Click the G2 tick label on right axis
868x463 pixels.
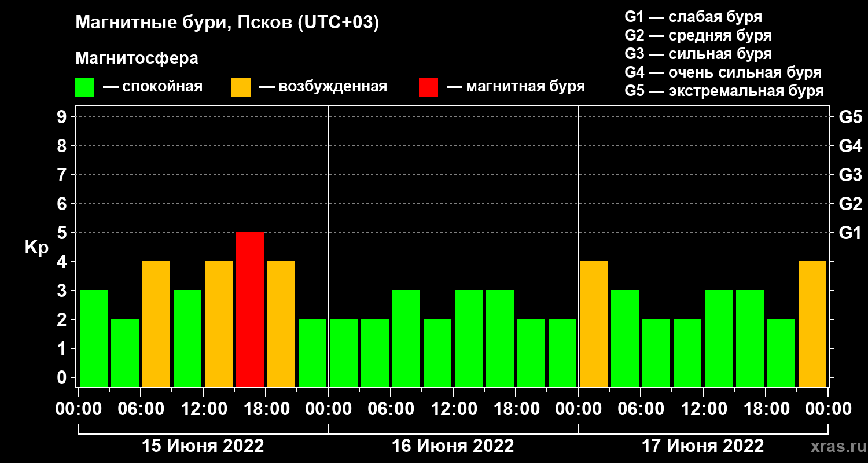pos(851,204)
